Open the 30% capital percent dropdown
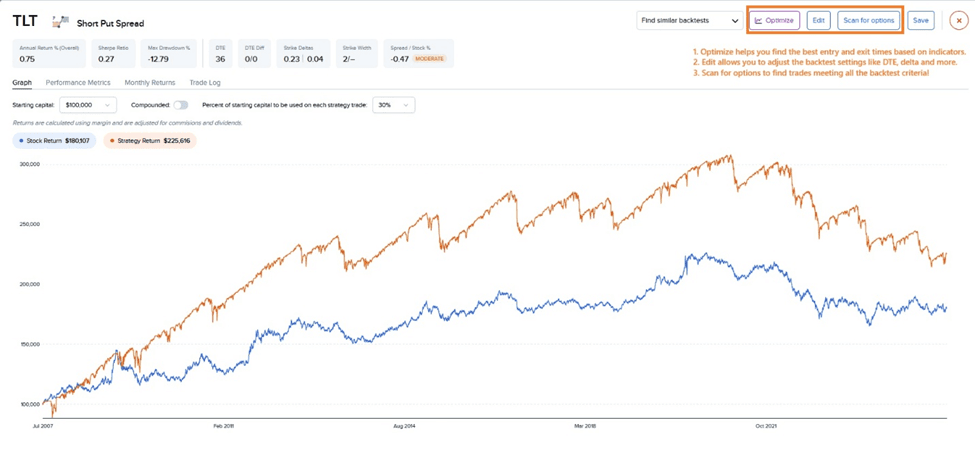 click(x=393, y=105)
